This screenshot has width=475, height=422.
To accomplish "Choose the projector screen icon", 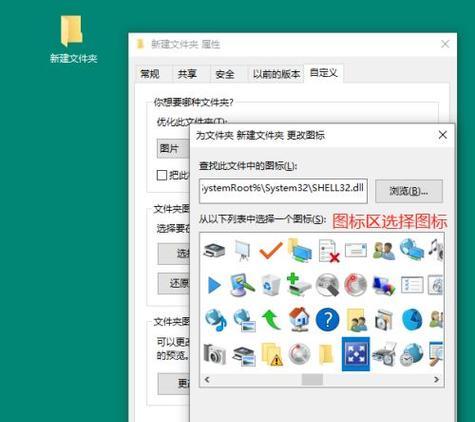I will coord(243,250).
